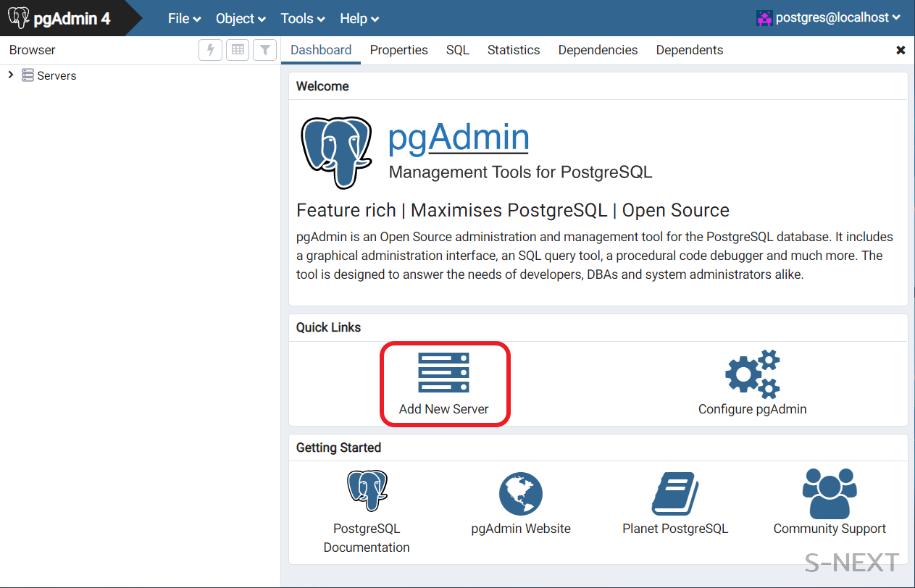Switch to the Properties tab

(398, 50)
